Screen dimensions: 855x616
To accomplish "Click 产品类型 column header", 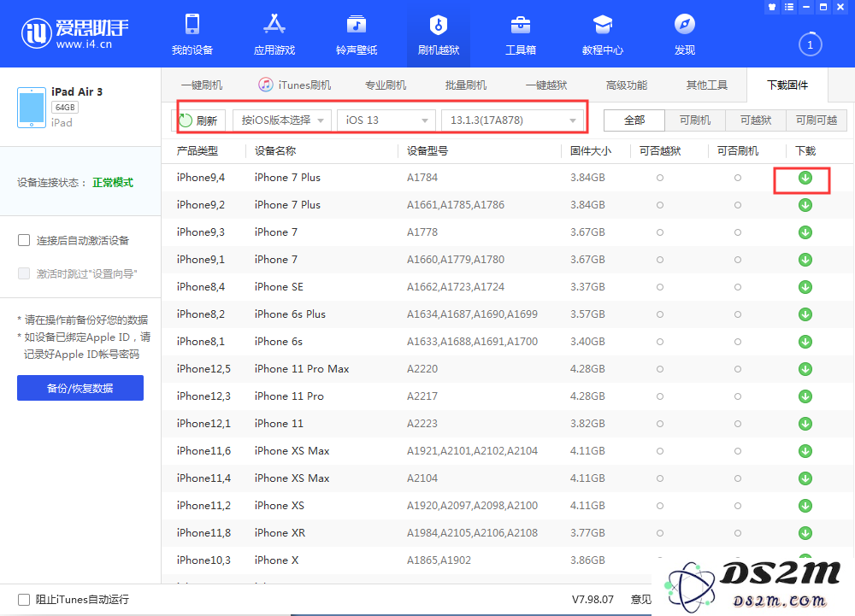I will (198, 151).
